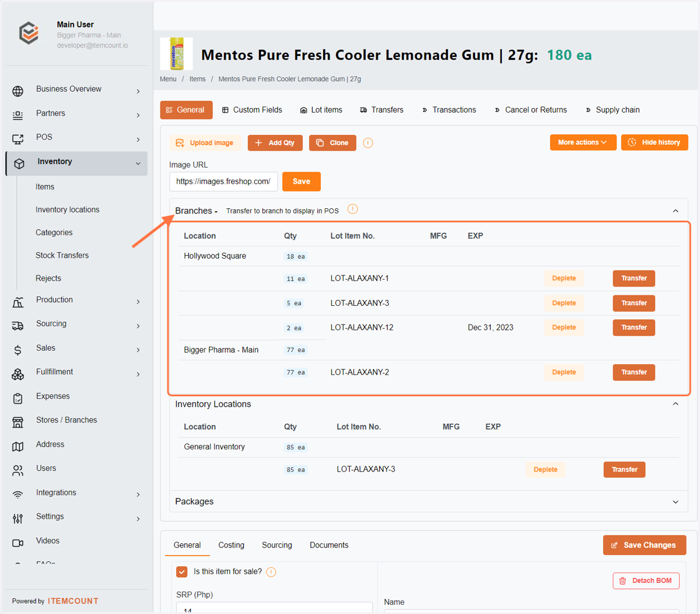Click the Stores / Branches shop icon
The image size is (700, 614).
click(18, 423)
